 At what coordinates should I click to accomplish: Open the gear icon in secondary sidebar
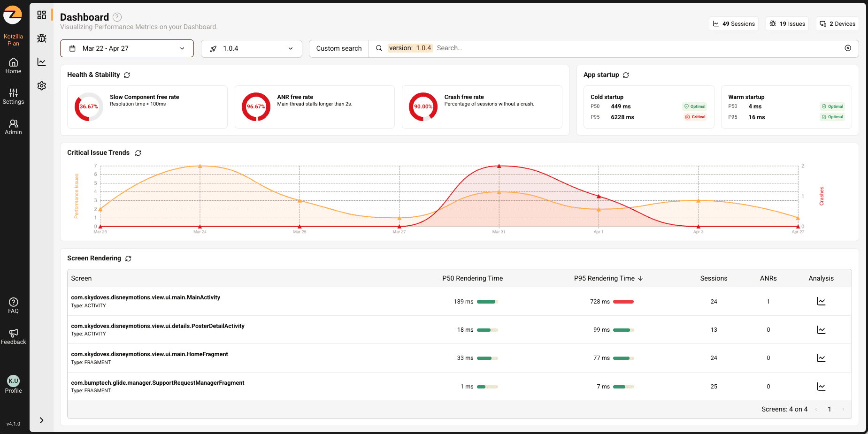click(42, 86)
